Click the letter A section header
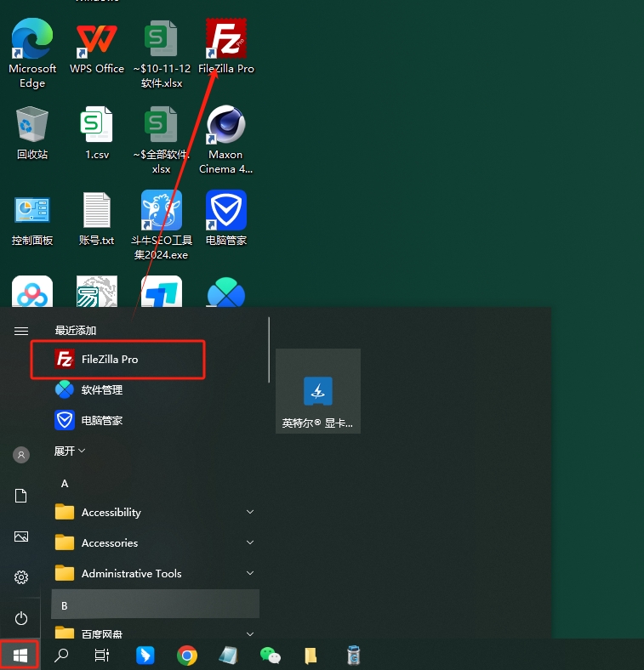This screenshot has width=644, height=670. coord(65,483)
